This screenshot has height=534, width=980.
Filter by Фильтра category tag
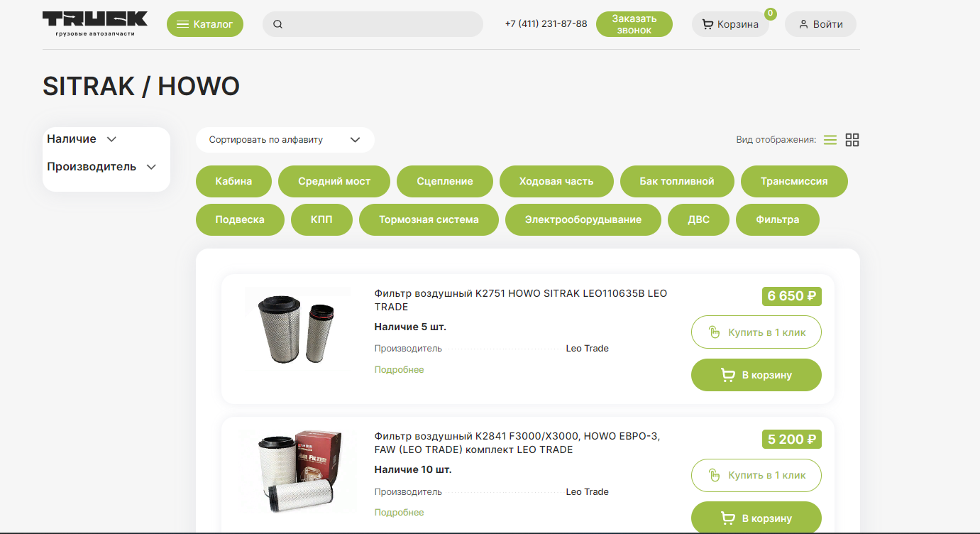tap(777, 219)
